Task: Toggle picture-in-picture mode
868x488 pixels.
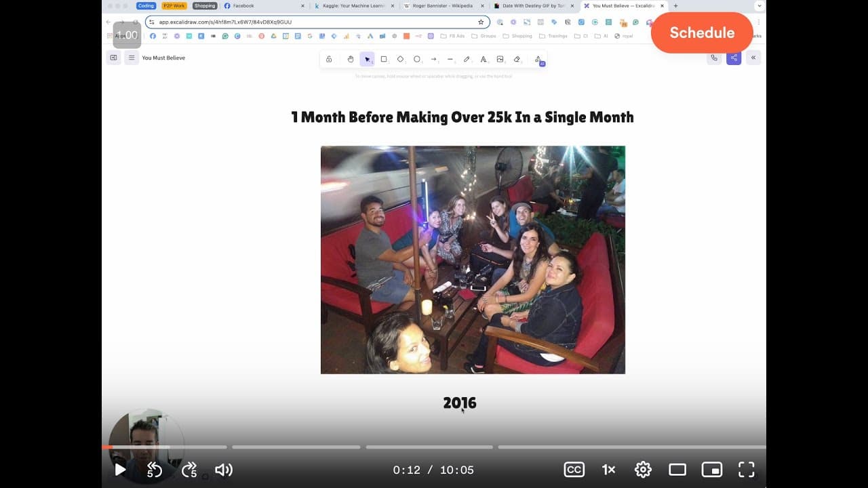Action: pos(712,470)
